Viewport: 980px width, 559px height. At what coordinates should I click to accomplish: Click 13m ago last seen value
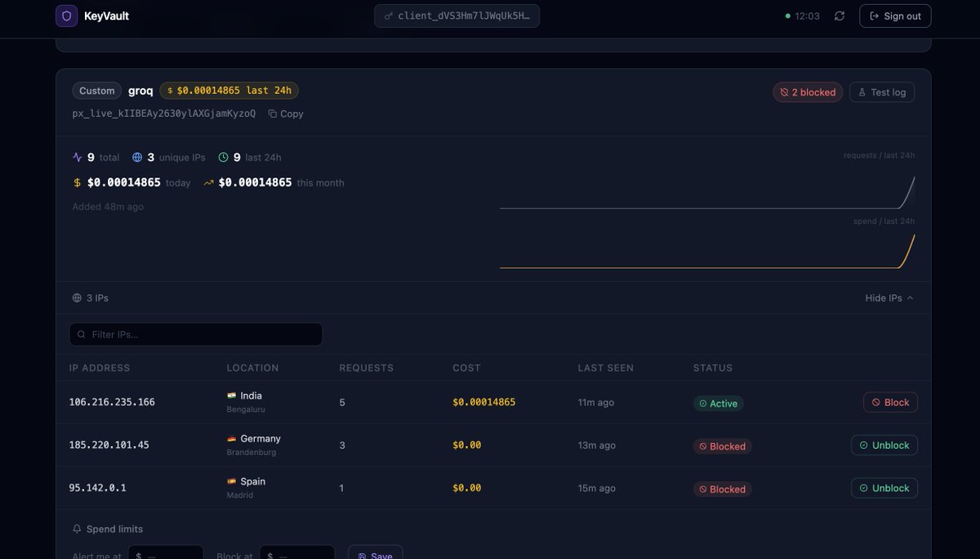click(597, 445)
